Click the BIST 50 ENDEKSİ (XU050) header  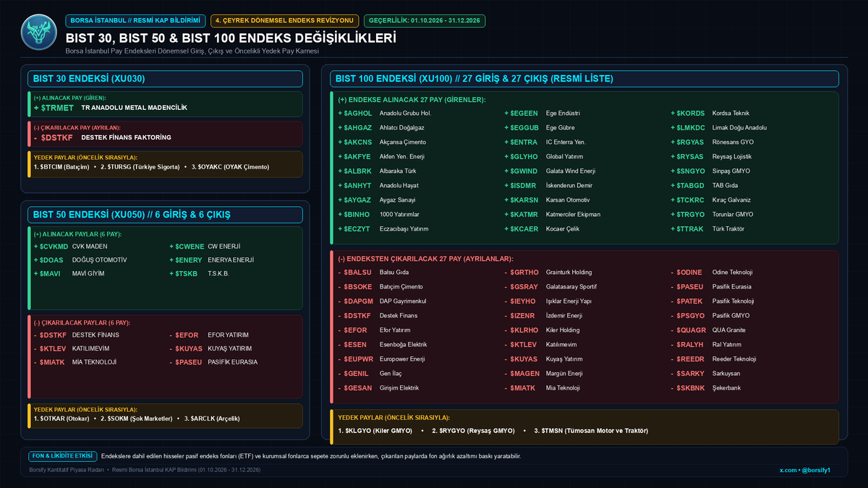click(165, 215)
